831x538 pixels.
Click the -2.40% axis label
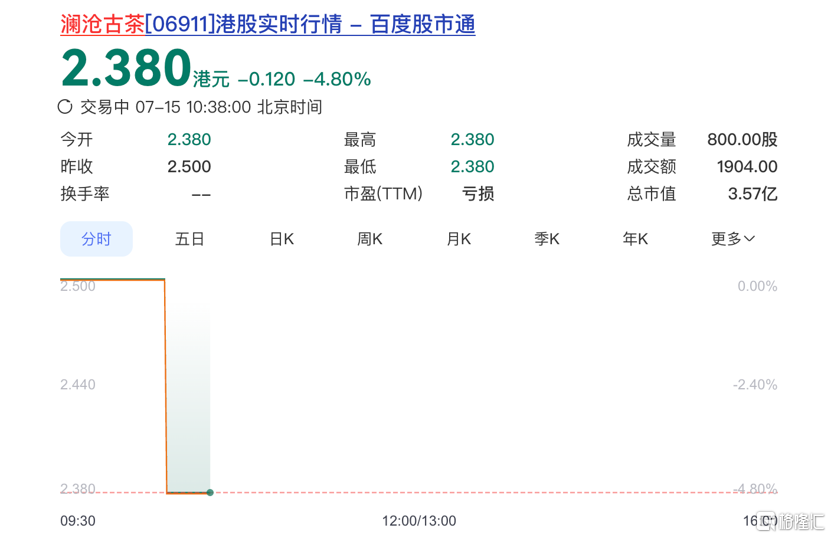[755, 384]
